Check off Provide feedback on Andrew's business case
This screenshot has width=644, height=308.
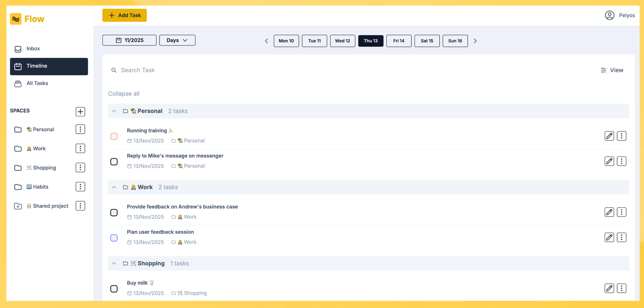114,212
